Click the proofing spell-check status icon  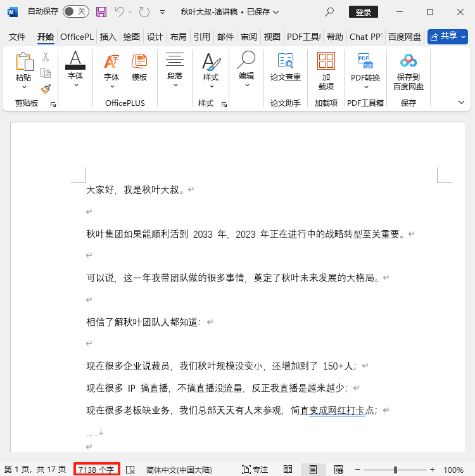point(130,470)
